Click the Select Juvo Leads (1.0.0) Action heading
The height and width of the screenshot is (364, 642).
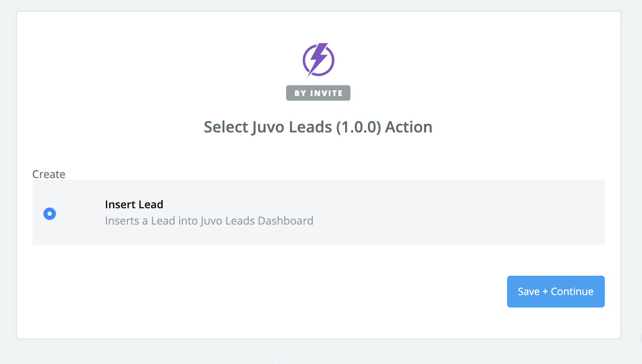[318, 127]
